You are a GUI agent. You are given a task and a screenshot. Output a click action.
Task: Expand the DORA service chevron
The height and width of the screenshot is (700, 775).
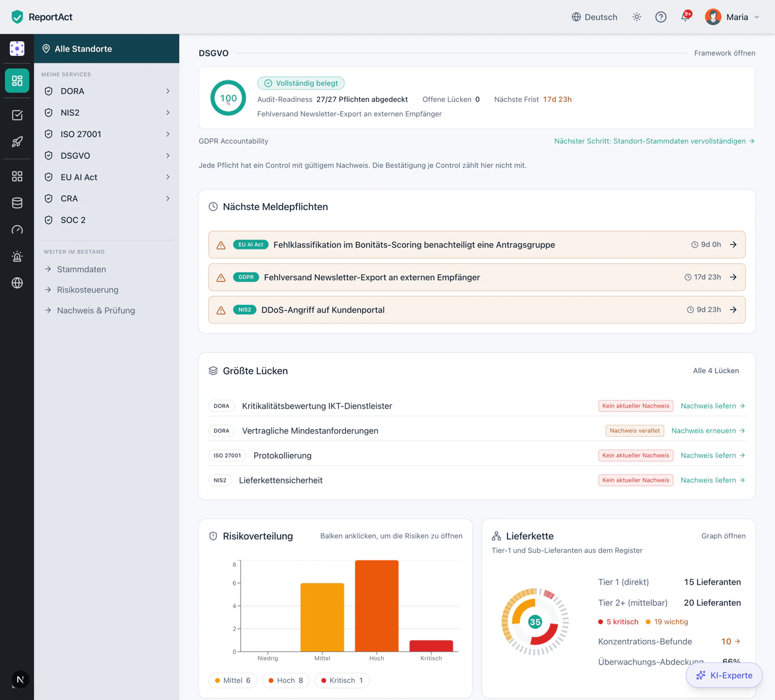click(168, 91)
